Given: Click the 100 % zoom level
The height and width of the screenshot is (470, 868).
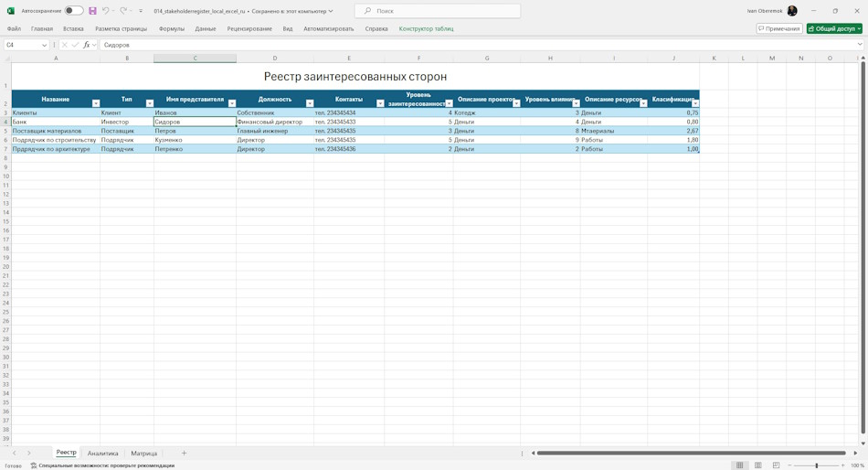Looking at the screenshot, I should pyautogui.click(x=857, y=465).
